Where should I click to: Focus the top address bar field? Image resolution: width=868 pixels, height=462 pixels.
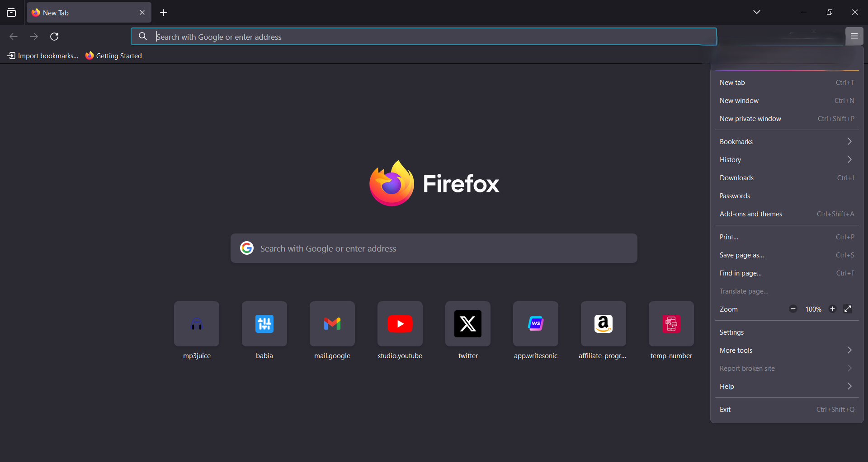pyautogui.click(x=424, y=37)
